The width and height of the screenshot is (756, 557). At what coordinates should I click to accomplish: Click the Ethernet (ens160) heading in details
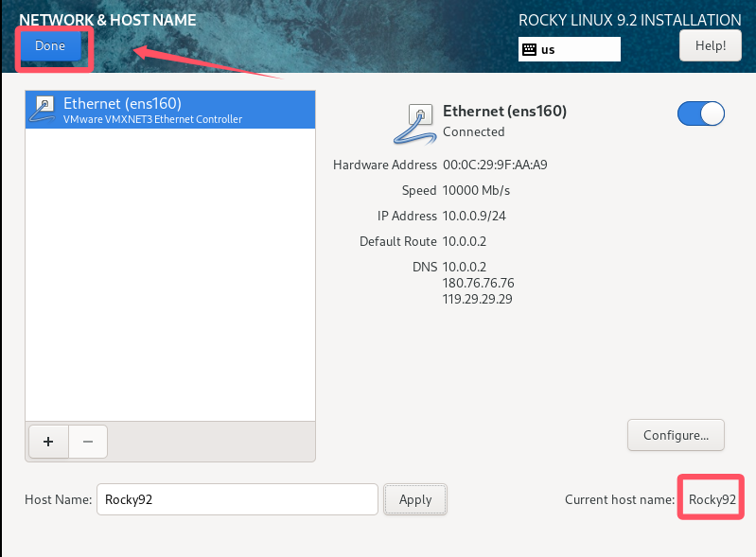coord(504,112)
